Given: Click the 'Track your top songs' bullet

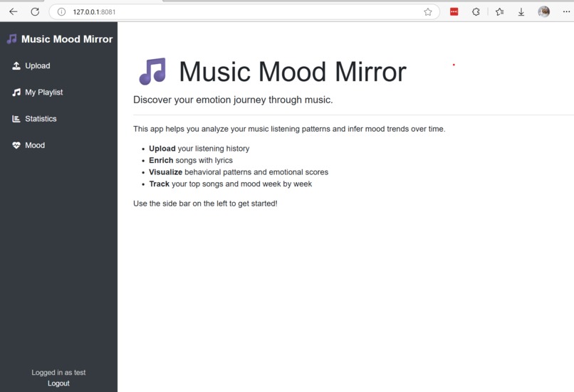Looking at the screenshot, I should 231,184.
